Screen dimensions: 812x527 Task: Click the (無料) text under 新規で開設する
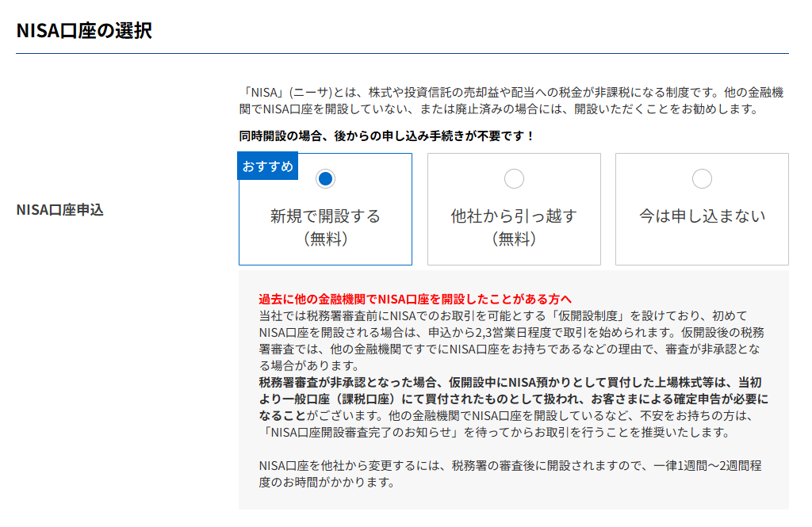325,239
